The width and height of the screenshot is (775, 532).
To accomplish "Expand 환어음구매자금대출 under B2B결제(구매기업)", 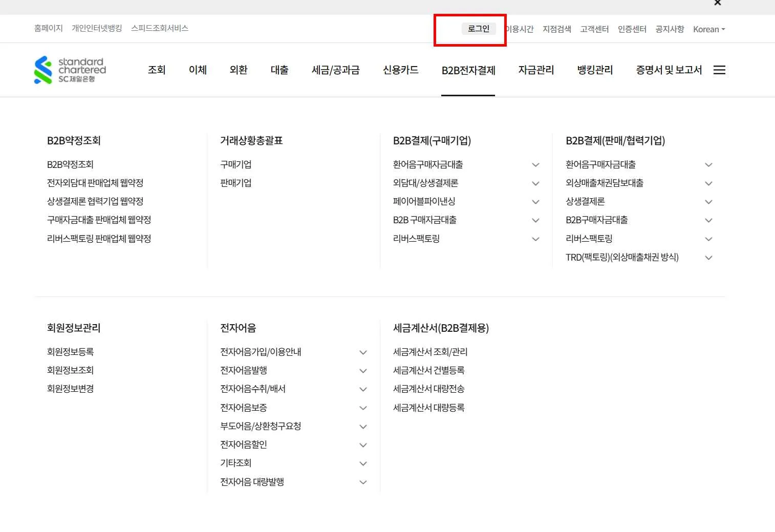I will click(x=535, y=165).
